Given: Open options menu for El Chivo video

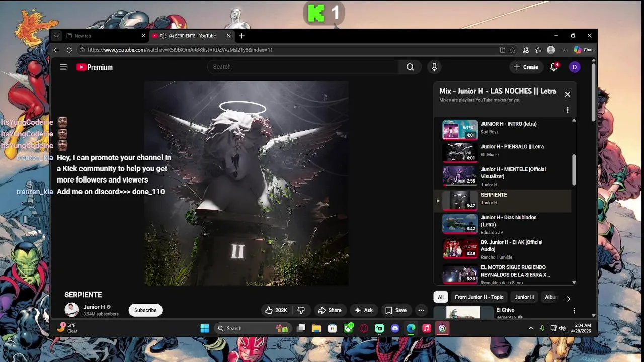Looking at the screenshot, I should point(574,311).
